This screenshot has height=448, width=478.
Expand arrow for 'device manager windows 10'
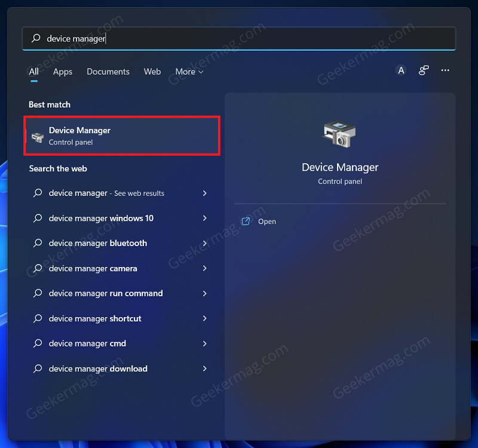[204, 218]
